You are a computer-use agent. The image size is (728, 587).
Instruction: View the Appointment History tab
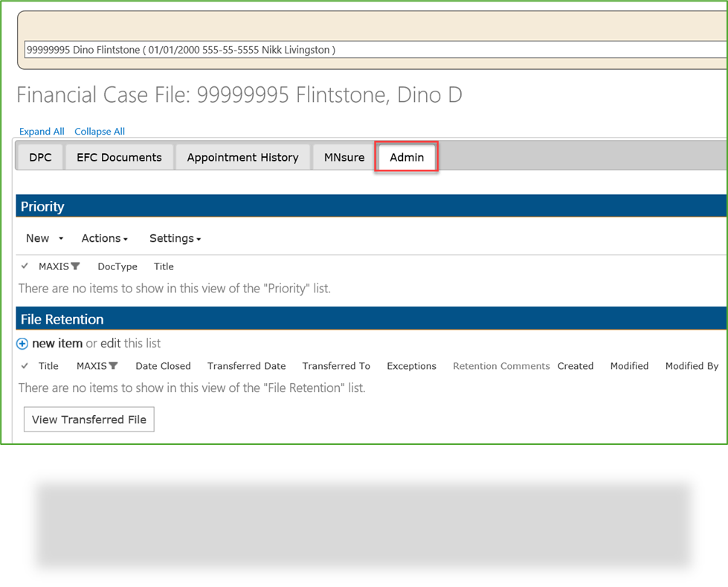(242, 157)
